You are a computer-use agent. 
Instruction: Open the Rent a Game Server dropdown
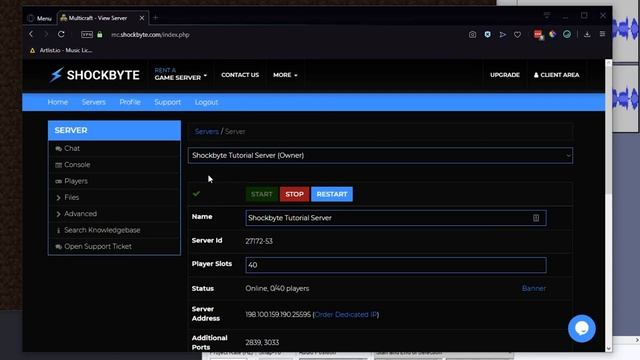click(x=180, y=74)
